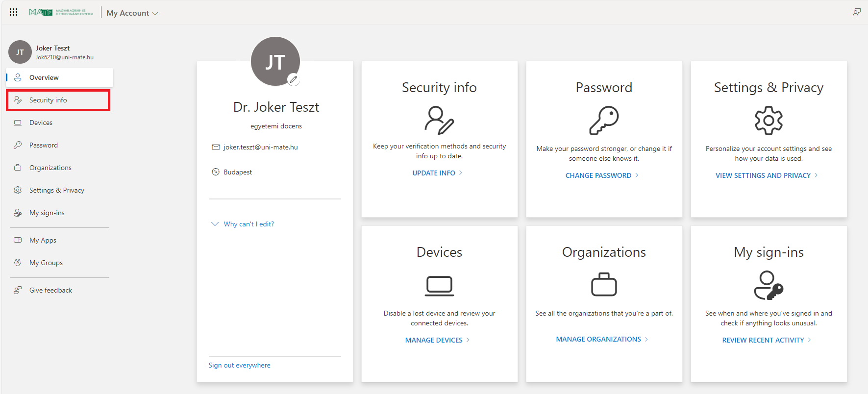Open the app launcher waffle icon
Screen dimensions: 868x394
click(x=13, y=12)
